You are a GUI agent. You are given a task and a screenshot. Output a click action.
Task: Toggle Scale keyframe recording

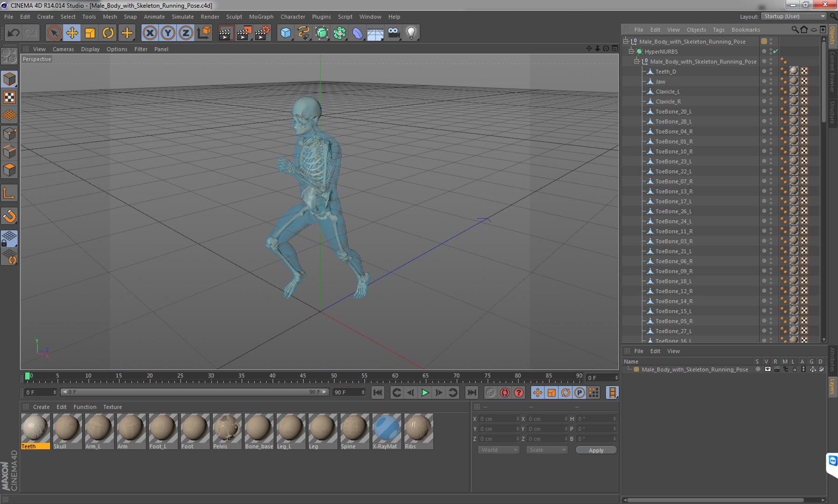click(x=552, y=392)
